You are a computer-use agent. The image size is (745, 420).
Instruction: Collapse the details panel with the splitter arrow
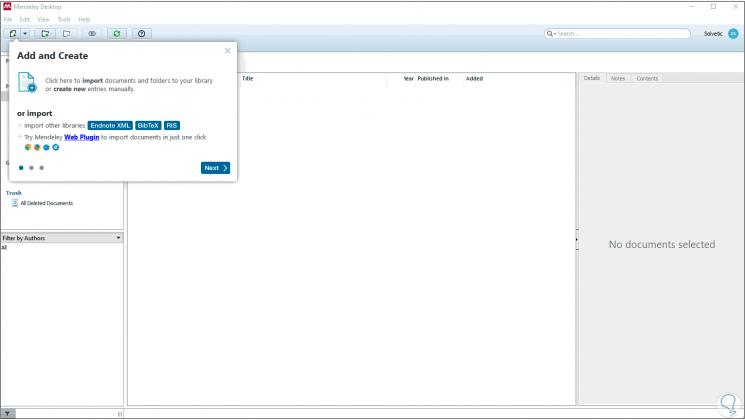tap(577, 239)
